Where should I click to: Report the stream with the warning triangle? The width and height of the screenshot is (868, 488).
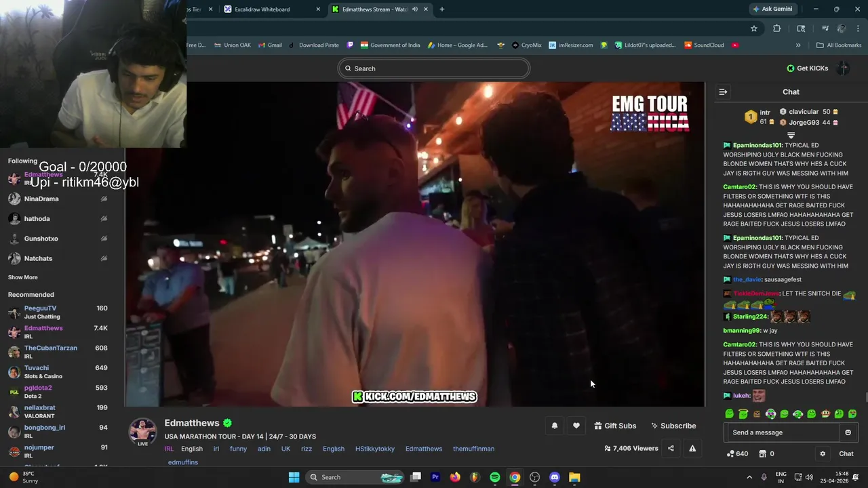click(692, 448)
